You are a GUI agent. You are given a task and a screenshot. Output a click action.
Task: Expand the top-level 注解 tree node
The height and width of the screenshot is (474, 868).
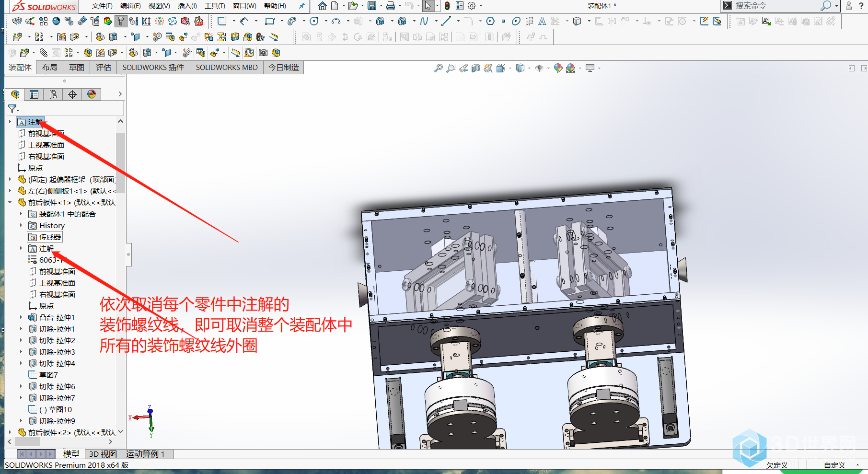pyautogui.click(x=10, y=122)
